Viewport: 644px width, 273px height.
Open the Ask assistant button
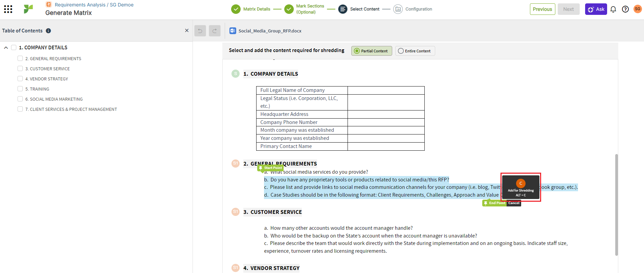click(596, 9)
